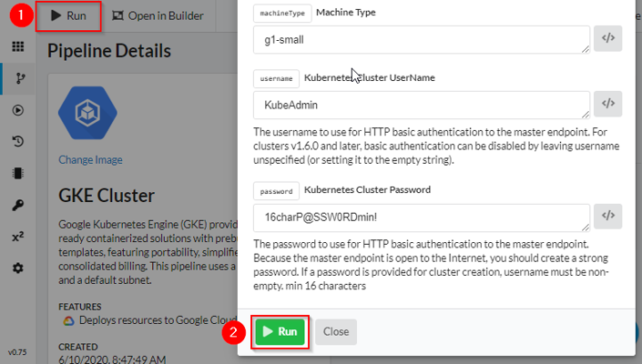Click the Run button in the top toolbar

point(68,16)
